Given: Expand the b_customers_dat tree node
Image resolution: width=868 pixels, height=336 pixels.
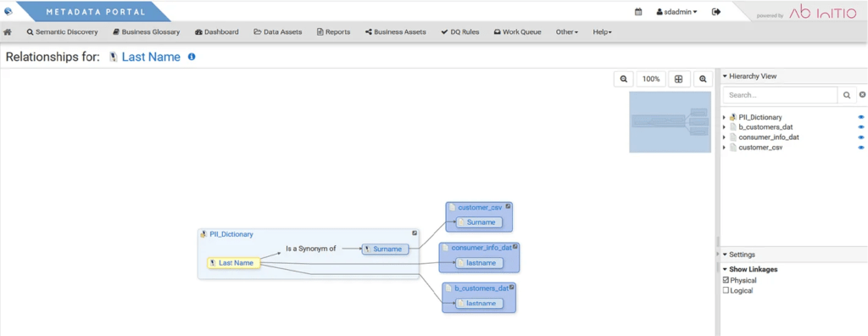Looking at the screenshot, I should coord(725,127).
